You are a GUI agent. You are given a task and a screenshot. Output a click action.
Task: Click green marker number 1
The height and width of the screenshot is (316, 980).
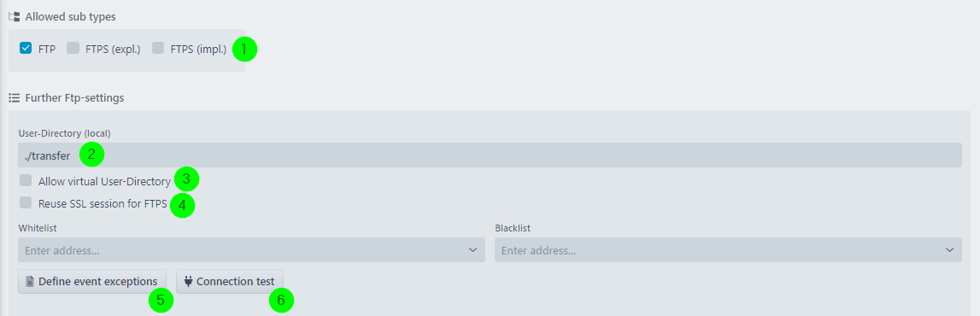[244, 49]
